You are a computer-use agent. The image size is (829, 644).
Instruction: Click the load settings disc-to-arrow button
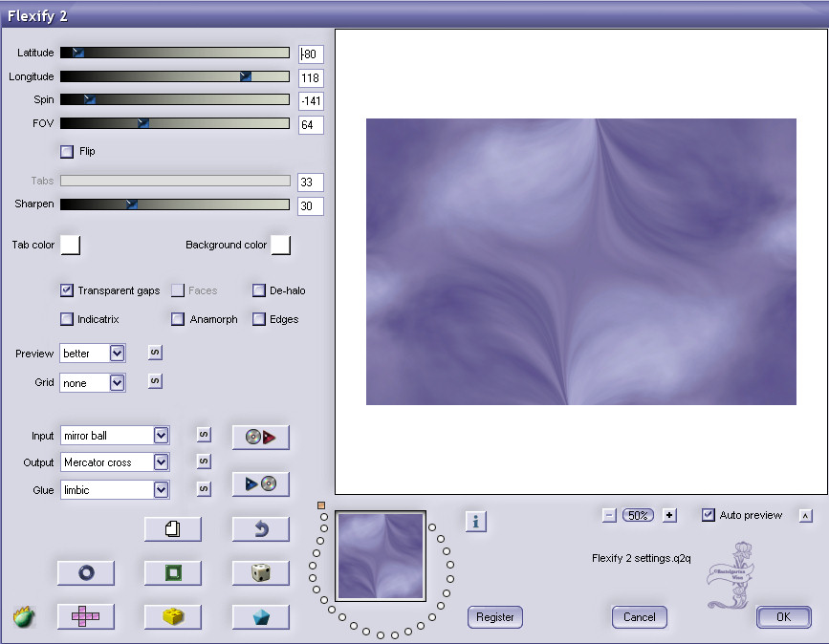pos(261,437)
